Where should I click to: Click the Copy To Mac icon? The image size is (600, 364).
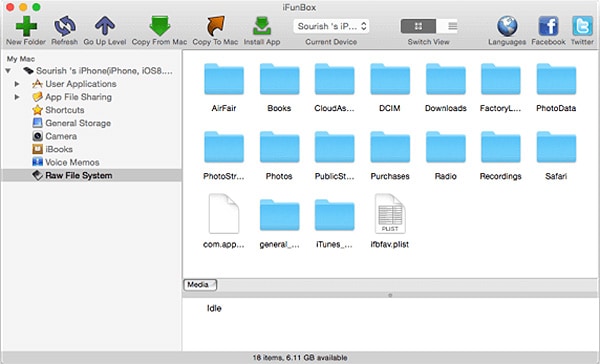(x=215, y=26)
